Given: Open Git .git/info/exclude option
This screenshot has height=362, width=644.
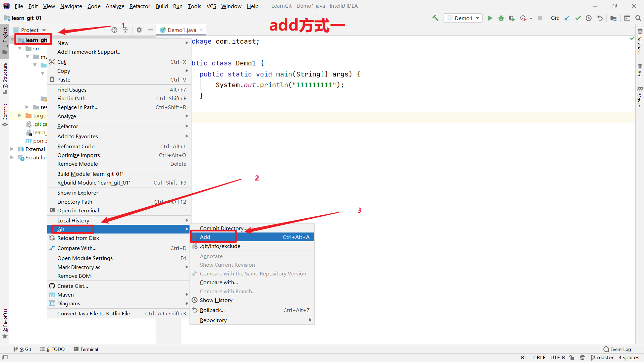Looking at the screenshot, I should pyautogui.click(x=252, y=246).
